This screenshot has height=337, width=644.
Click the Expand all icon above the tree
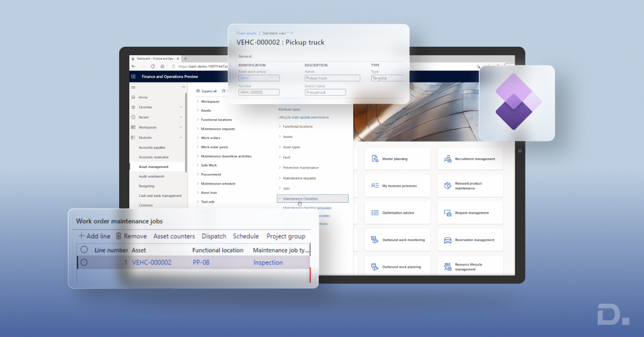[199, 91]
